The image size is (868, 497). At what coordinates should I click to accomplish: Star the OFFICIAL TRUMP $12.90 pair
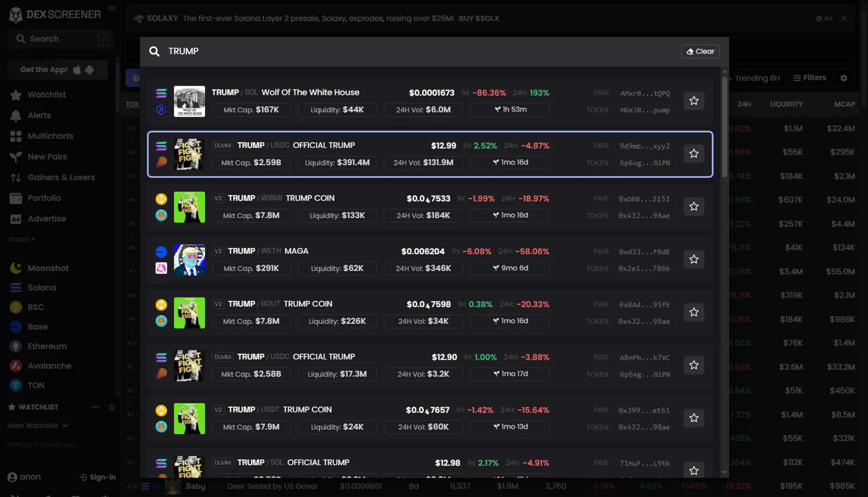click(x=694, y=365)
